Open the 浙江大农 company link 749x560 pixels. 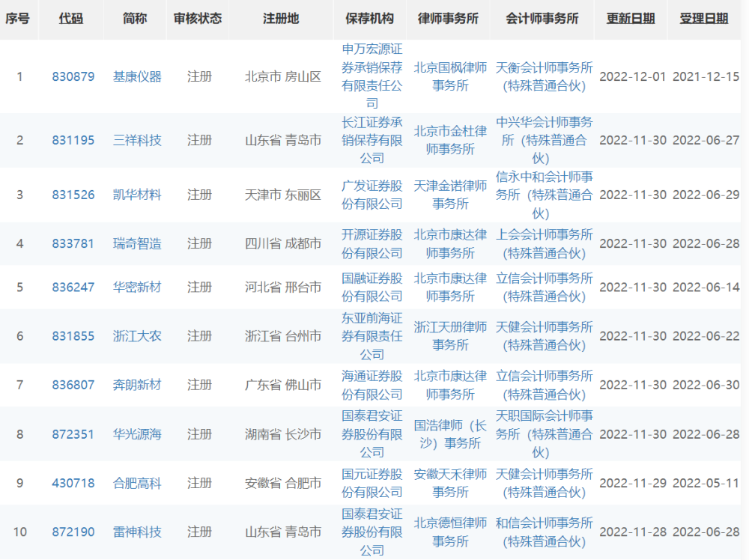pos(137,336)
